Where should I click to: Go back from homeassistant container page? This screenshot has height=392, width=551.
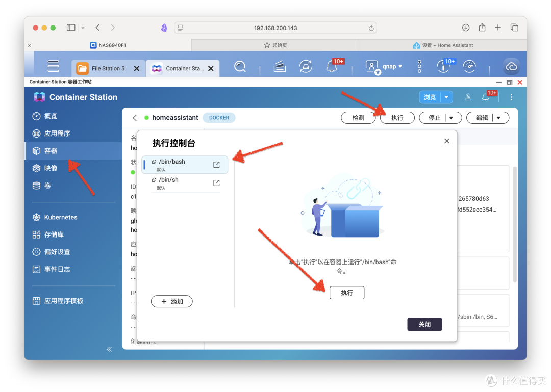point(135,118)
